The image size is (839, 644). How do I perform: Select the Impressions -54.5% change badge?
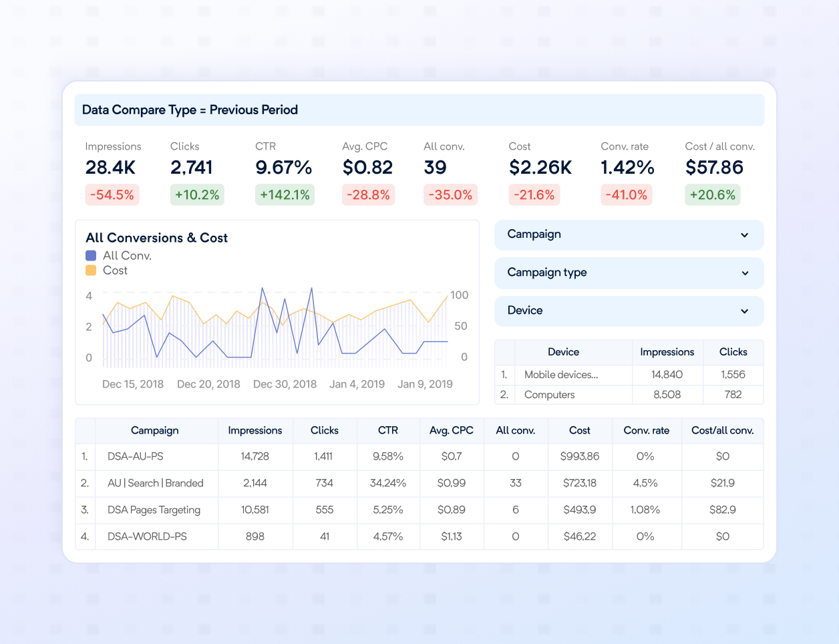point(112,195)
